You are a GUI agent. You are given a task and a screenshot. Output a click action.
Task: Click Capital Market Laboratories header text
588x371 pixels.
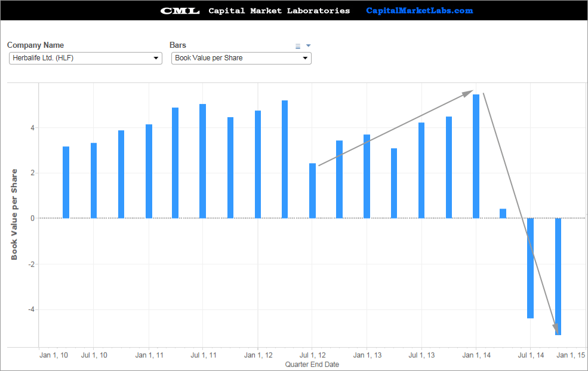point(279,11)
